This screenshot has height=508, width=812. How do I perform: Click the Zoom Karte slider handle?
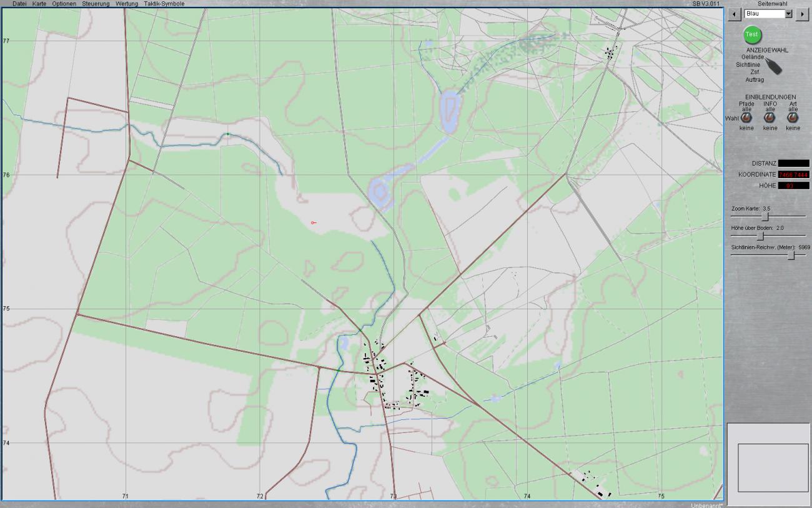764,216
